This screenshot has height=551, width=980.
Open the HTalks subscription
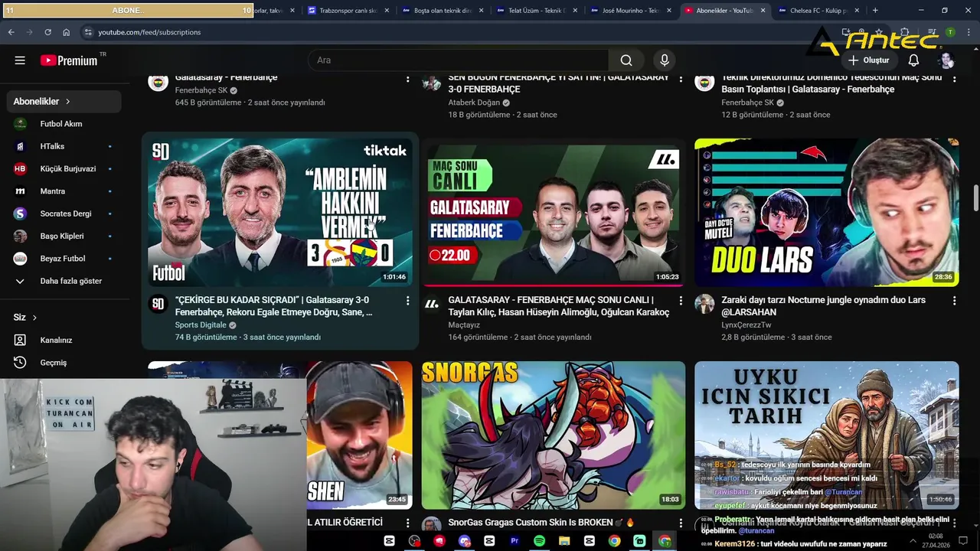pyautogui.click(x=64, y=146)
